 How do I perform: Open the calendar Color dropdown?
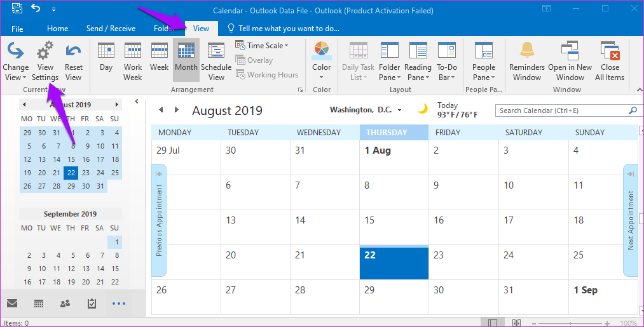pyautogui.click(x=321, y=61)
